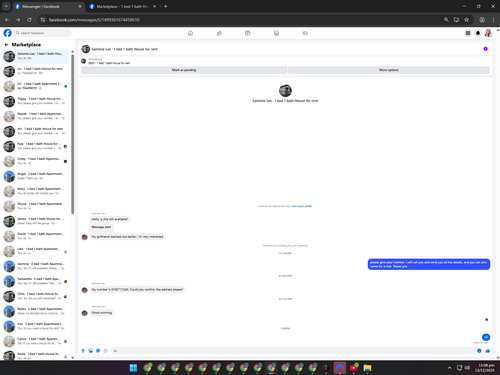The image size is (500, 375).
Task: Click the Aa message input field
Action: click(x=293, y=351)
